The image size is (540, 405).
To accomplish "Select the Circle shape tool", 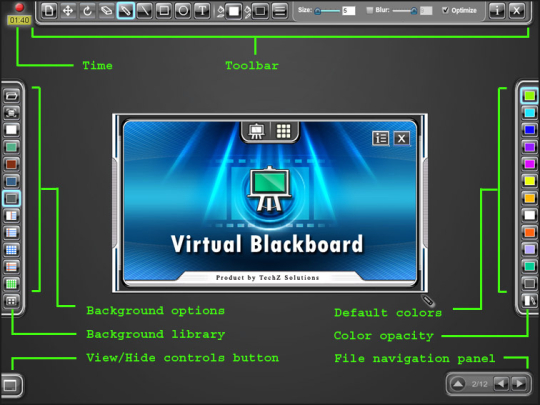I will [x=183, y=11].
